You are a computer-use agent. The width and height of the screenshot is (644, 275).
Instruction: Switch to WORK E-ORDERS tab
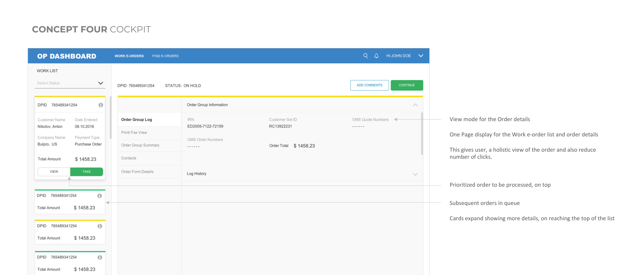129,56
